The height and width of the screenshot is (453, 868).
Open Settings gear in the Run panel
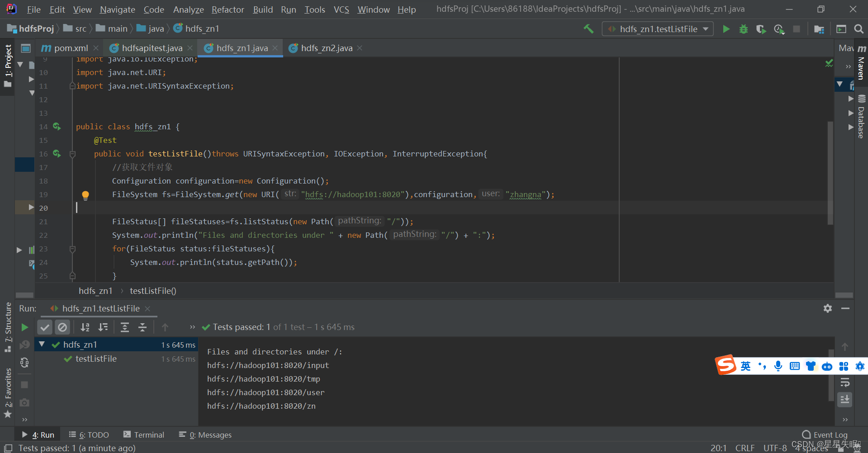coord(828,308)
